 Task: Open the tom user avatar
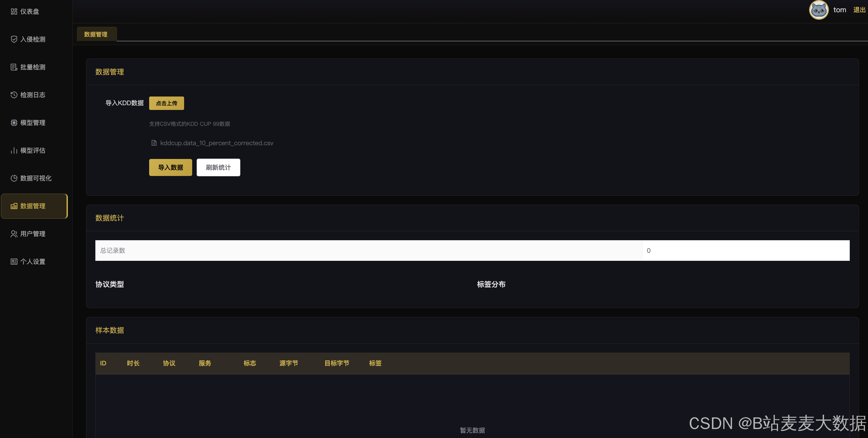coord(818,10)
